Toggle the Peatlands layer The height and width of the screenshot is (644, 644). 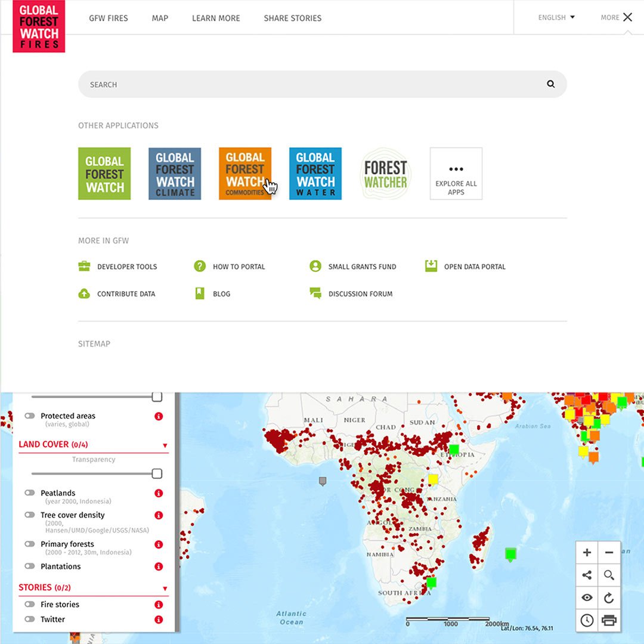click(x=30, y=493)
